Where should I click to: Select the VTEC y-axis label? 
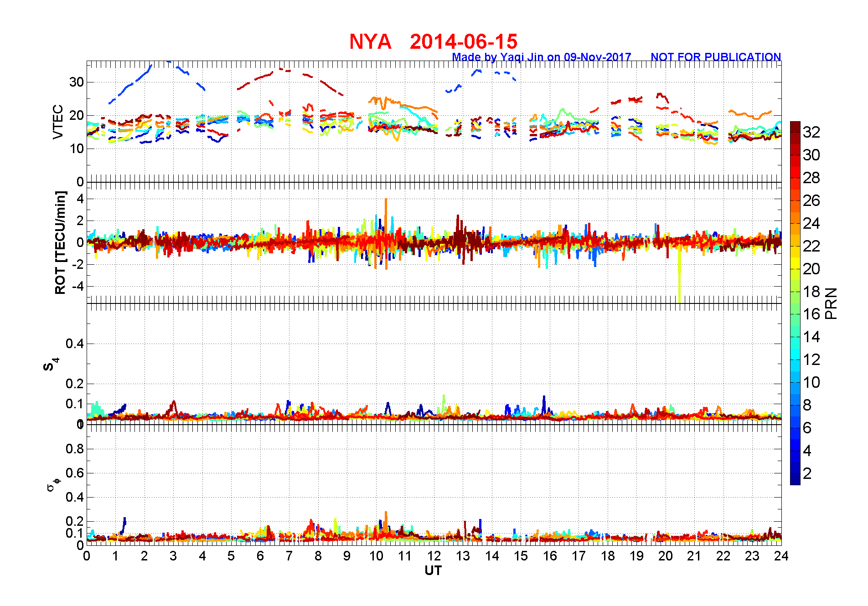click(58, 122)
